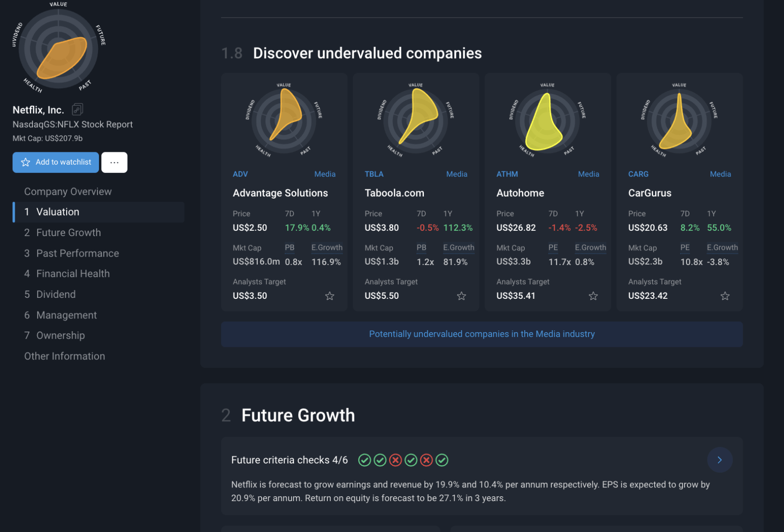
Task: Click E.Growth label on Advantage Solutions card
Action: coord(327,247)
